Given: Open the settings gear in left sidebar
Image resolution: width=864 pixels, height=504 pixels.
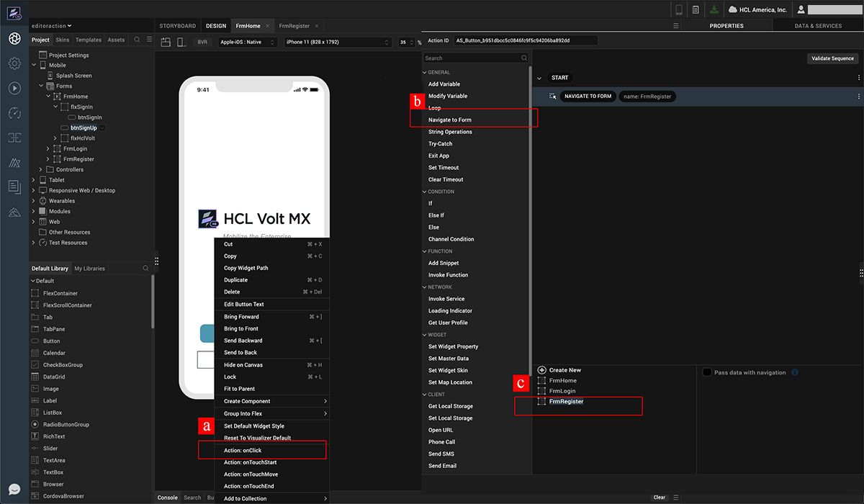Looking at the screenshot, I should [14, 63].
